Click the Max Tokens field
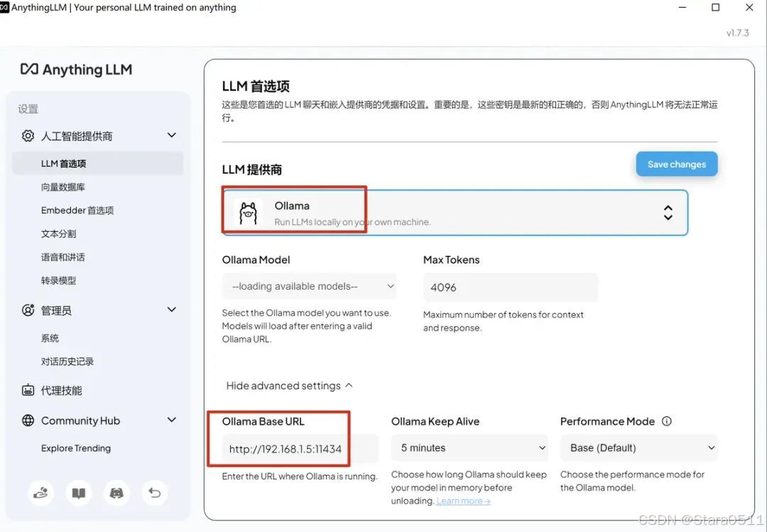Viewport: 767px width, 532px height. tap(510, 287)
